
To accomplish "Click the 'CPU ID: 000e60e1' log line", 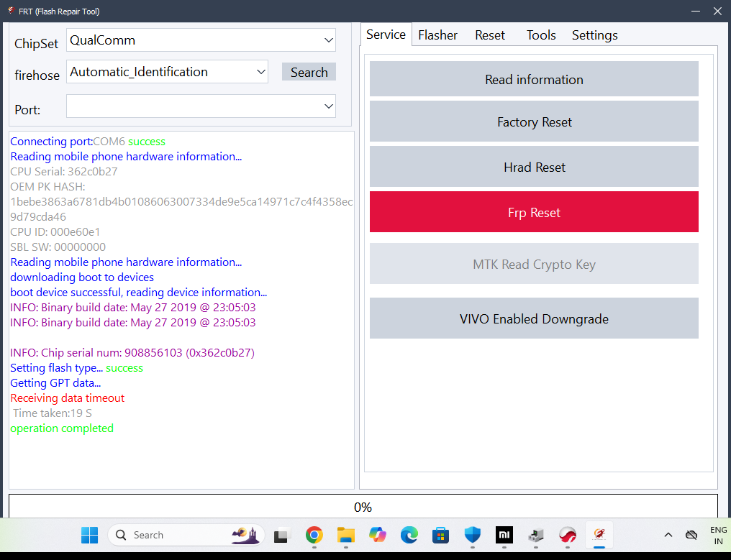I will click(55, 231).
